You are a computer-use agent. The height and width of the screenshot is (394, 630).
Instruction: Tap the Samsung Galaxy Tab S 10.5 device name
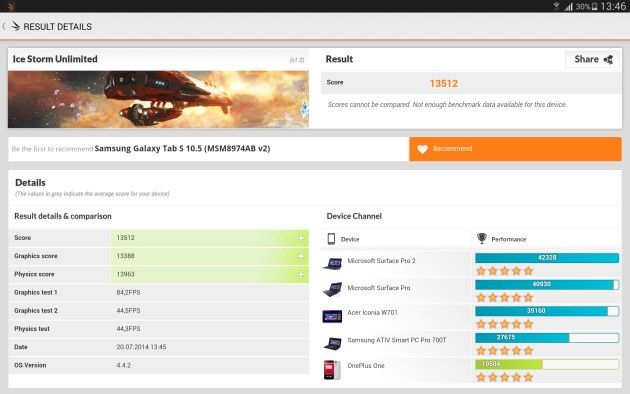point(182,149)
